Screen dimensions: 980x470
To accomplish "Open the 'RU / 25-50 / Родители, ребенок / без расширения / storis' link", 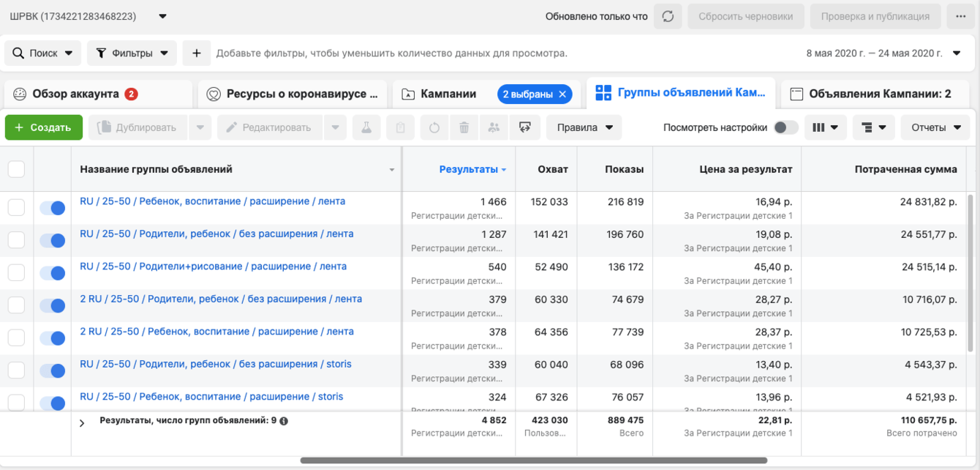I will [x=216, y=364].
